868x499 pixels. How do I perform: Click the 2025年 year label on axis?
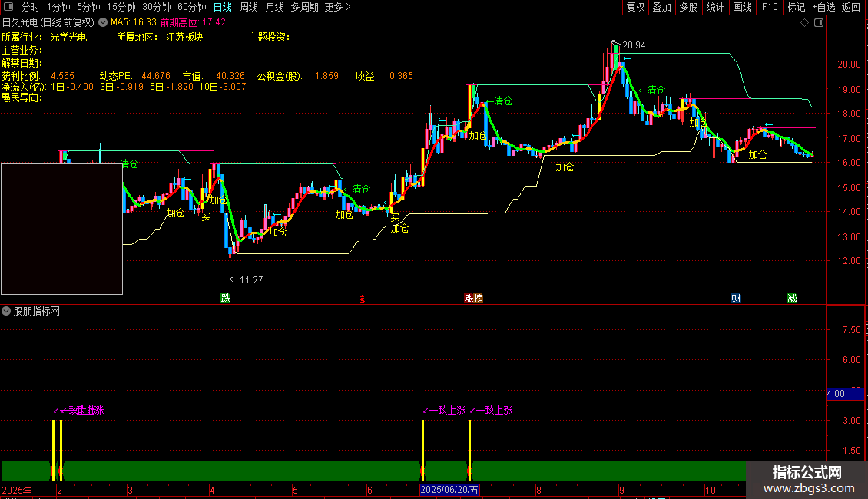click(x=17, y=490)
